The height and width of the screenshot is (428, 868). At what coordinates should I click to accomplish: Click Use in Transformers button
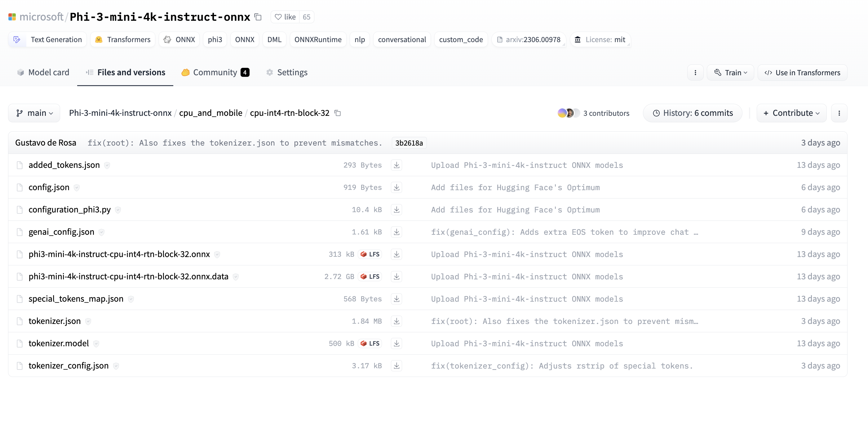coord(802,72)
